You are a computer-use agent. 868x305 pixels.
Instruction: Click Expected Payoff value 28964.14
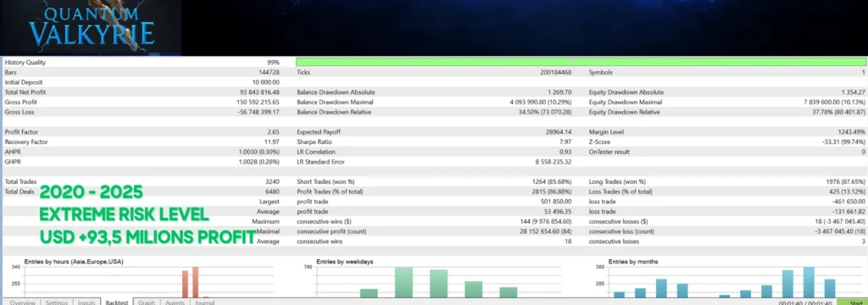tap(559, 132)
